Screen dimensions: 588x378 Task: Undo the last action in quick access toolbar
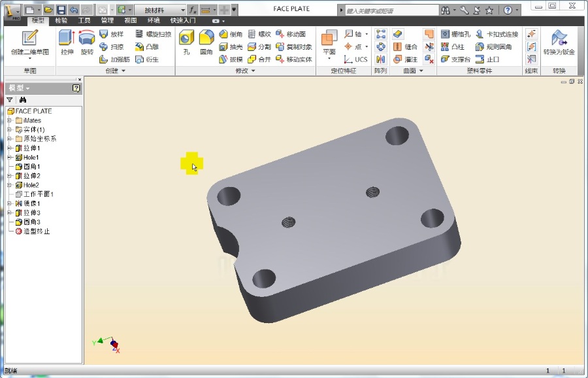73,10
